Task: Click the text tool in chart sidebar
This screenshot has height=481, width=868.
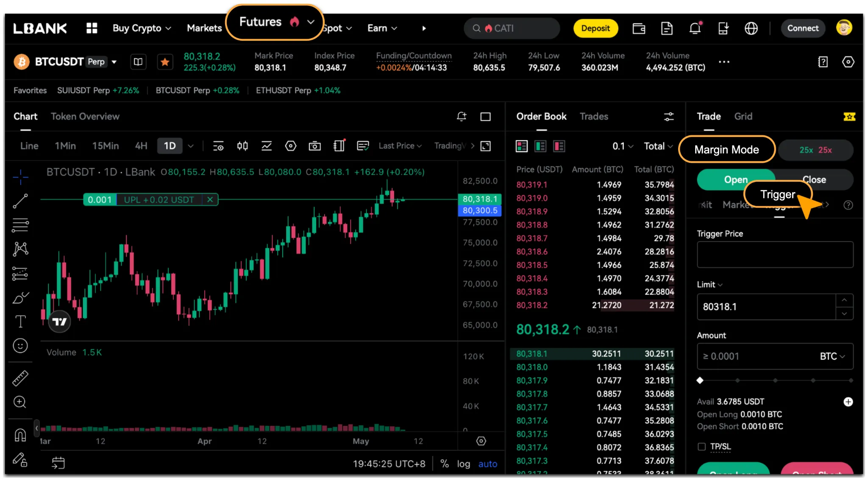Action: (x=20, y=321)
